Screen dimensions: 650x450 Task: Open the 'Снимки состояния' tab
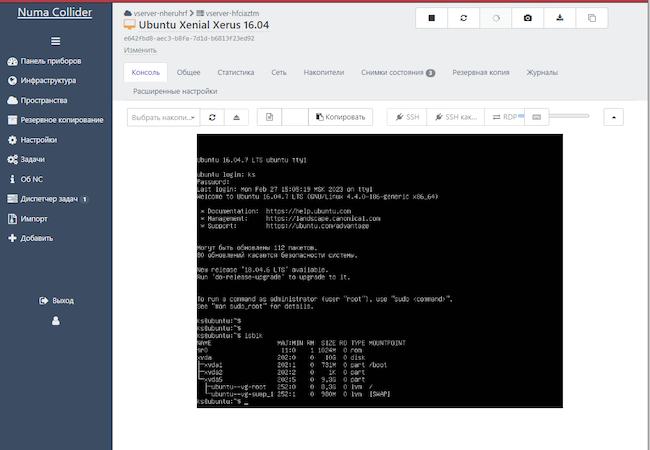(398, 73)
